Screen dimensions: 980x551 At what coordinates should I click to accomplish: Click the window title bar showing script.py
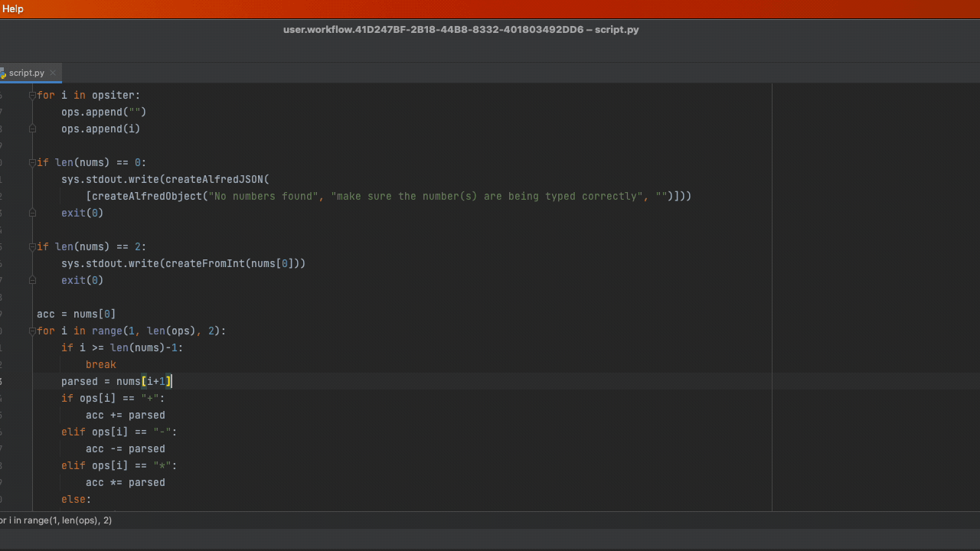(x=461, y=30)
